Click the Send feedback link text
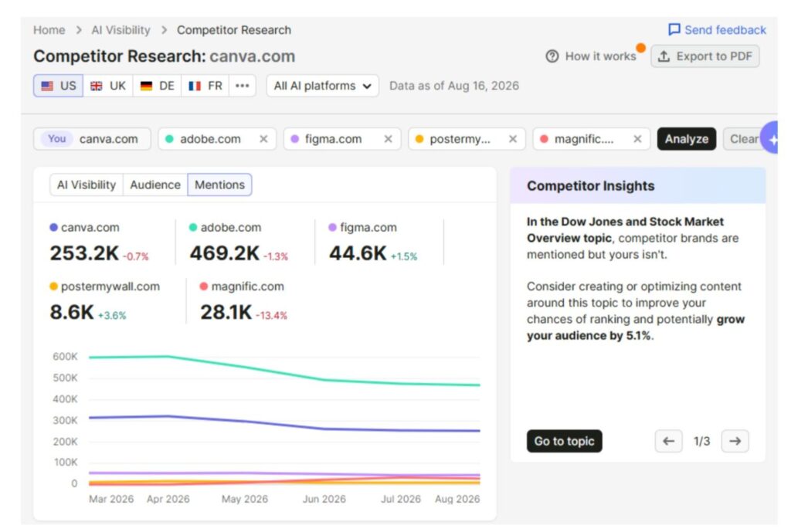This screenshot has width=791, height=532. tap(725, 30)
